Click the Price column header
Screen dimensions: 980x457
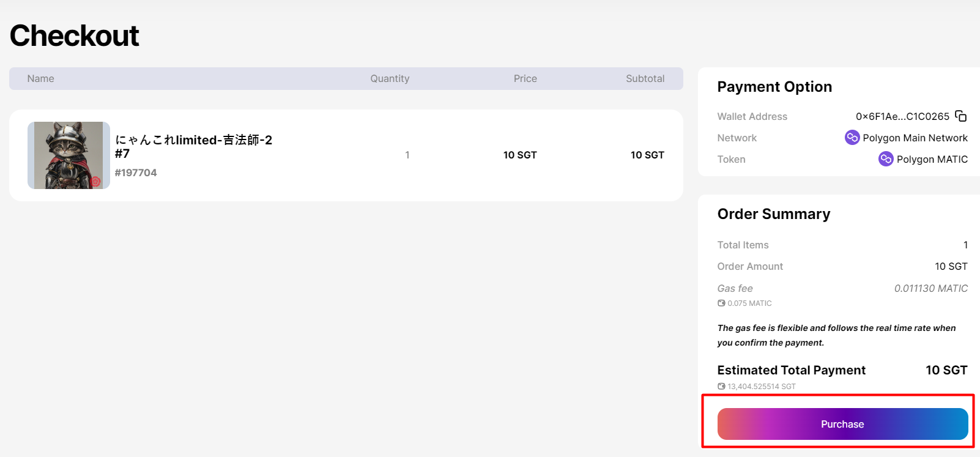pos(525,79)
